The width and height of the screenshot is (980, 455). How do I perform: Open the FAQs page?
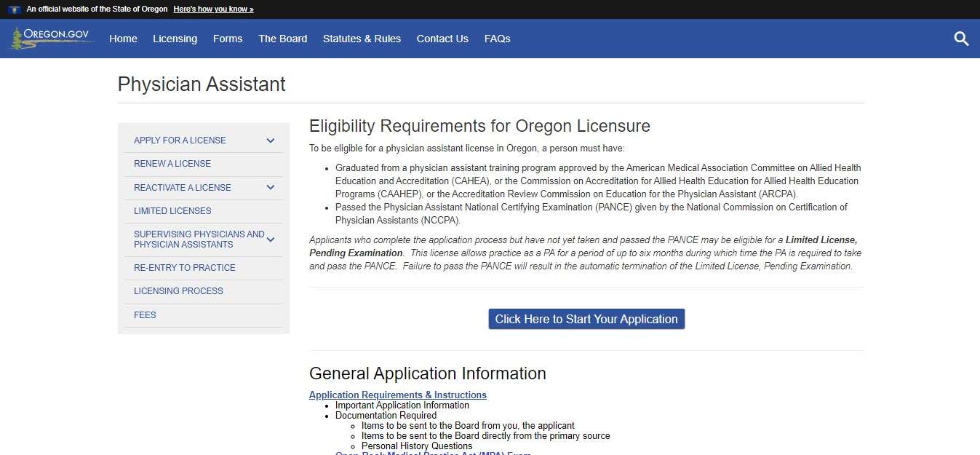(497, 39)
